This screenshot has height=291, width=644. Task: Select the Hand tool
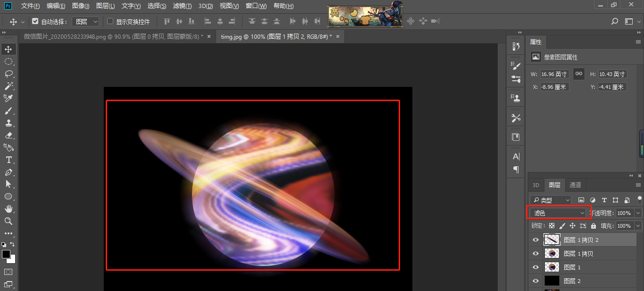point(8,209)
